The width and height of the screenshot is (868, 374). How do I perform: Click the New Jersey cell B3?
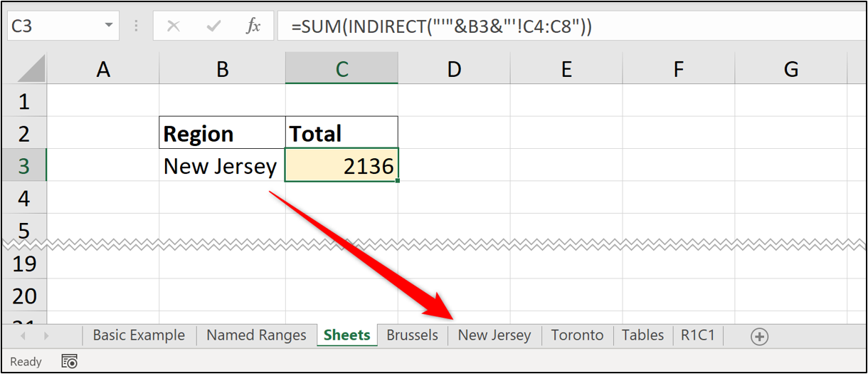(x=223, y=165)
